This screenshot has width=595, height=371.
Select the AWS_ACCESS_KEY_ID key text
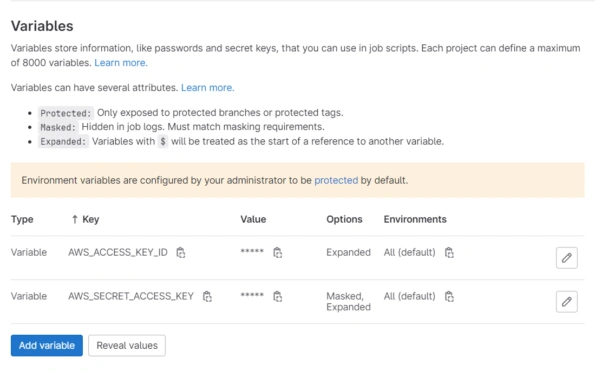click(x=118, y=252)
